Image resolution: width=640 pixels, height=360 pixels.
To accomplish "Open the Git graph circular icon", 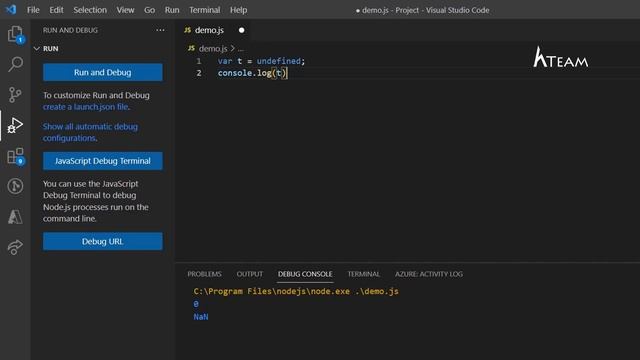I will click(x=15, y=186).
